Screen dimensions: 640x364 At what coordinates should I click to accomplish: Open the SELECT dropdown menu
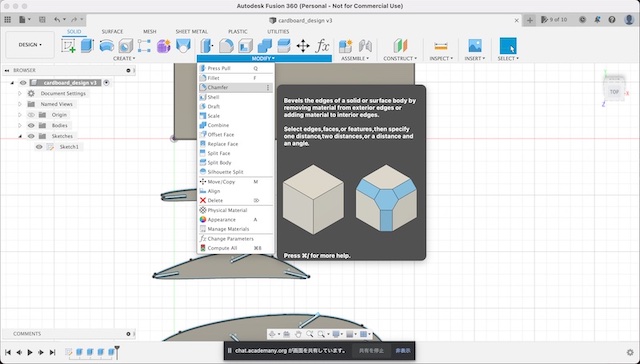[x=508, y=59]
